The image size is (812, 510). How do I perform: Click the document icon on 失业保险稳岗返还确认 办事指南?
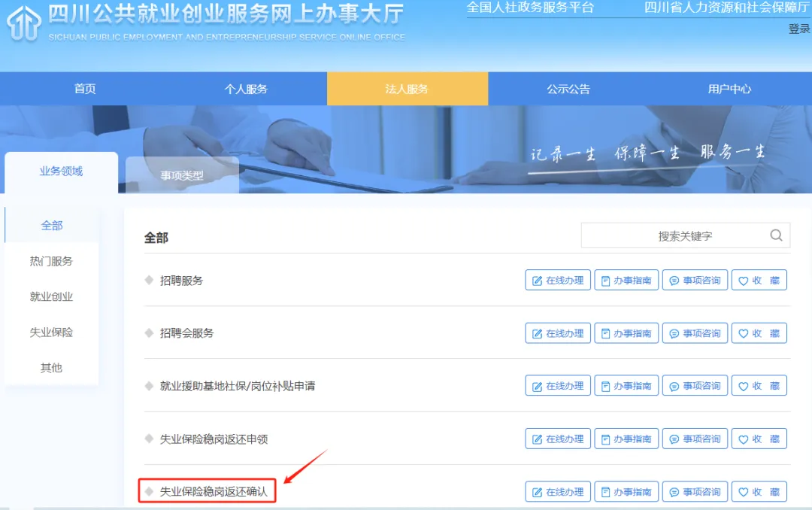pyautogui.click(x=606, y=491)
